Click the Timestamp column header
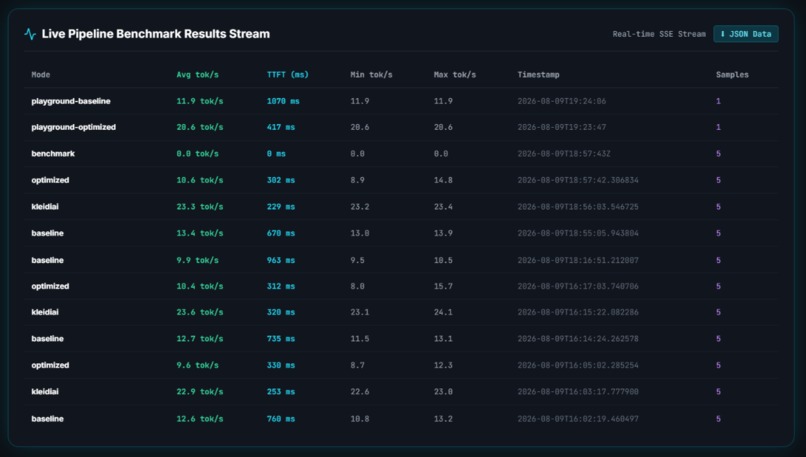 [538, 75]
